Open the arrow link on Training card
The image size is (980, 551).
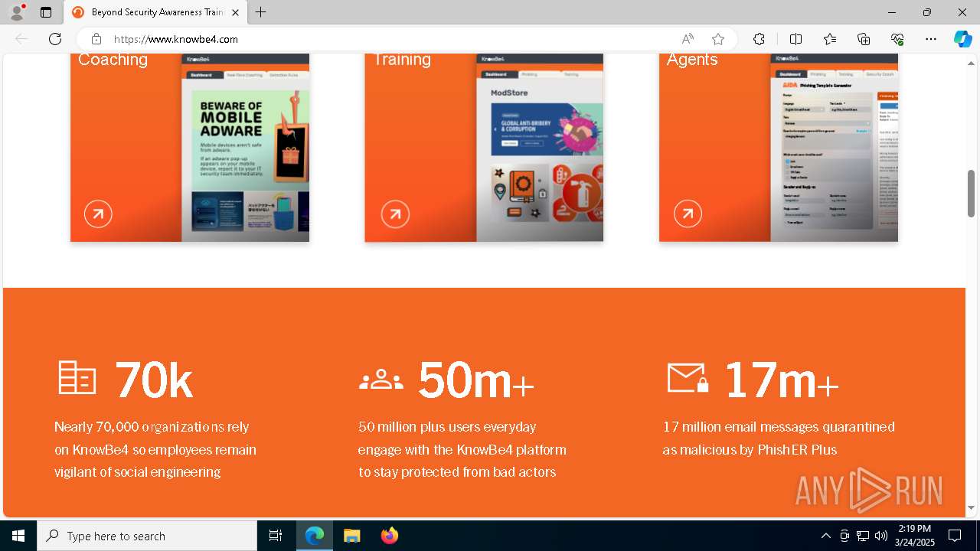tap(395, 214)
